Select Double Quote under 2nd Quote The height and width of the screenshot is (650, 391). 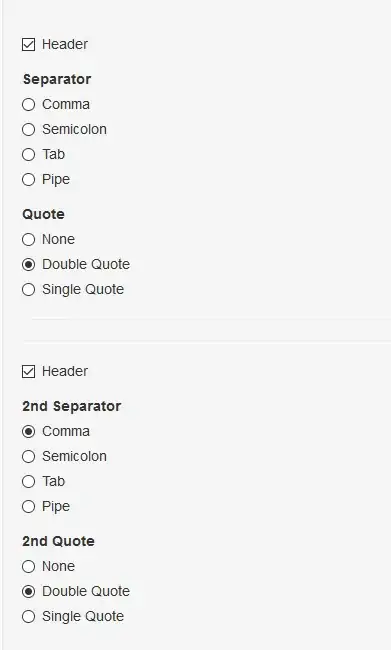point(28,592)
